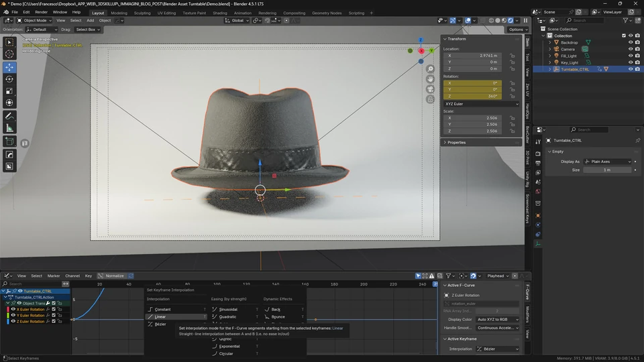Select the Transform tool in the viewport toolbar
This screenshot has height=362, width=644.
[9, 103]
